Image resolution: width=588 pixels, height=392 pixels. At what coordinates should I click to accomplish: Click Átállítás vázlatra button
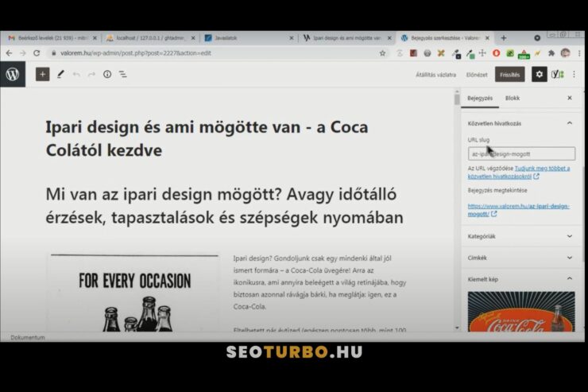(435, 75)
